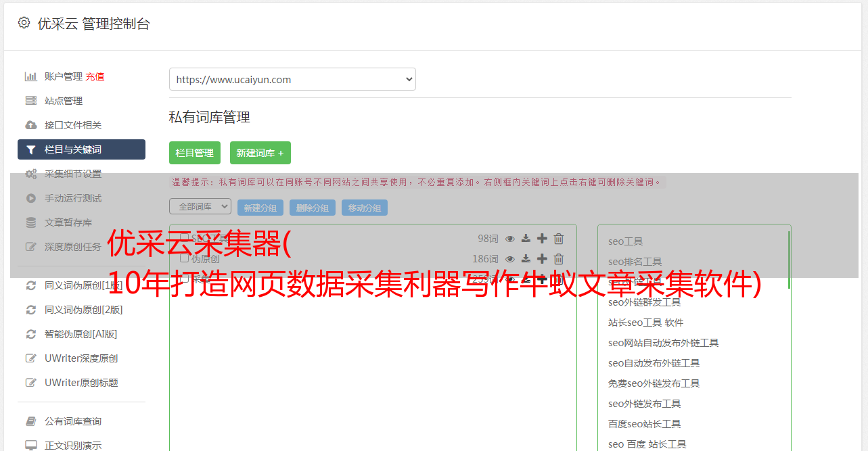868x451 pixels.
Task: Open 账户管理 in the sidebar
Action: click(63, 76)
